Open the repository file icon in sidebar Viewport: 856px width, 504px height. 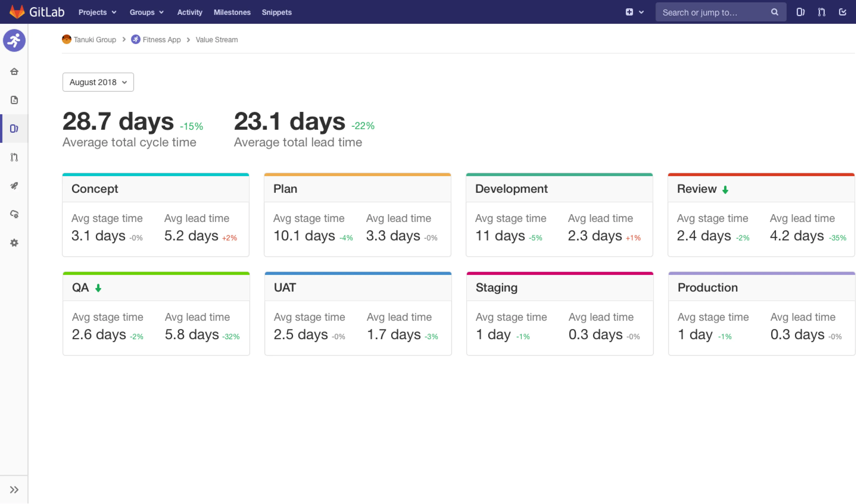click(x=14, y=100)
